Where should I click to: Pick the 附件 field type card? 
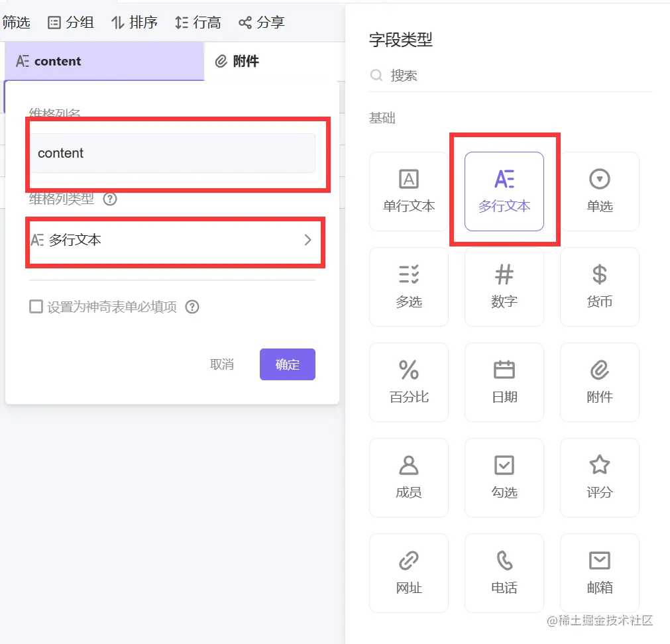point(600,382)
